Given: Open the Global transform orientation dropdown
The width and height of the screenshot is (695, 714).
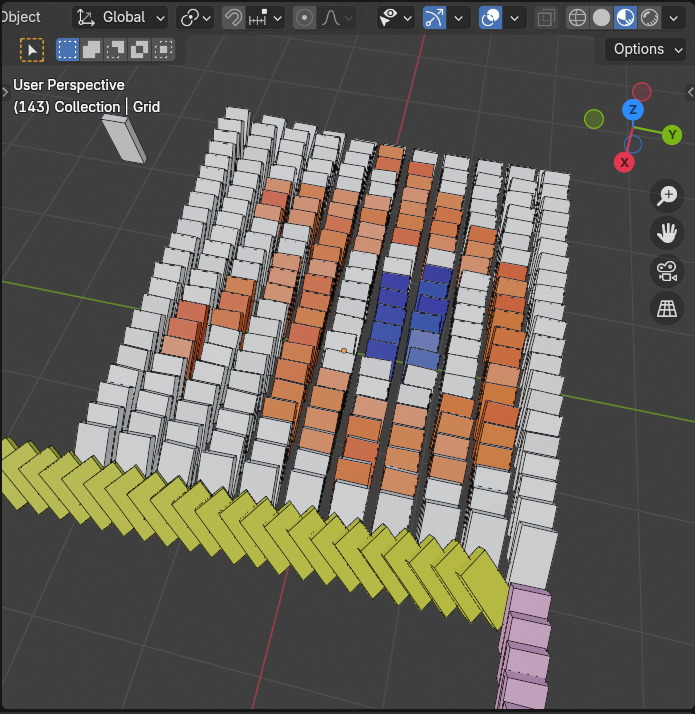Looking at the screenshot, I should tap(120, 18).
